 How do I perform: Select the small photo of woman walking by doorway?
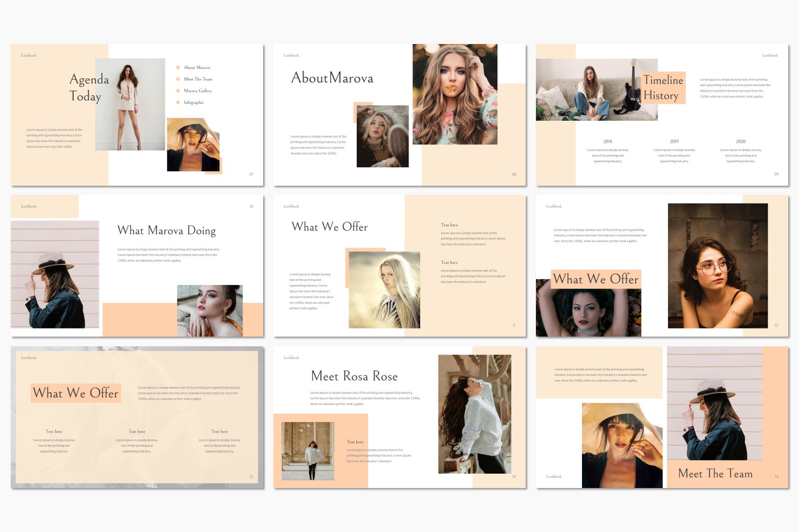[308, 451]
